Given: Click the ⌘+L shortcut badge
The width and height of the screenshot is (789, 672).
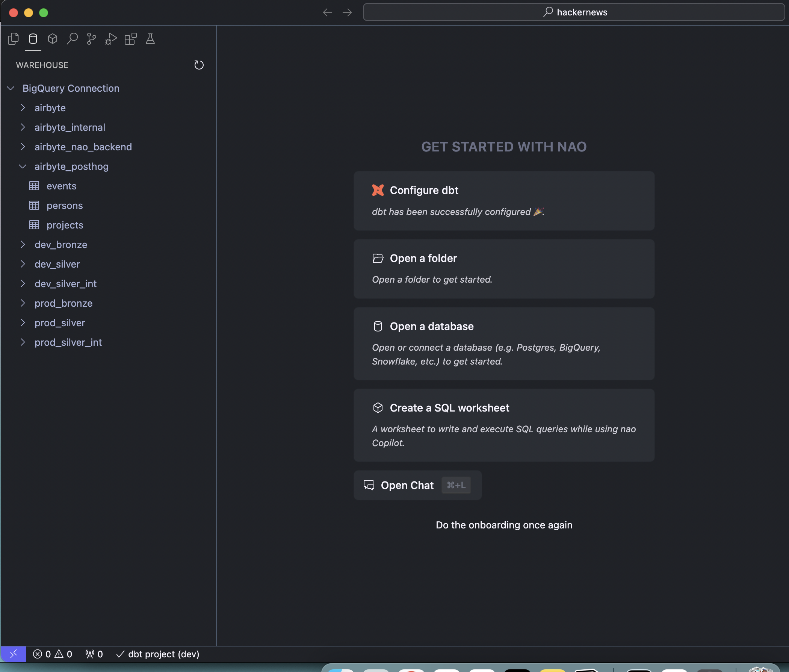Looking at the screenshot, I should [x=456, y=485].
